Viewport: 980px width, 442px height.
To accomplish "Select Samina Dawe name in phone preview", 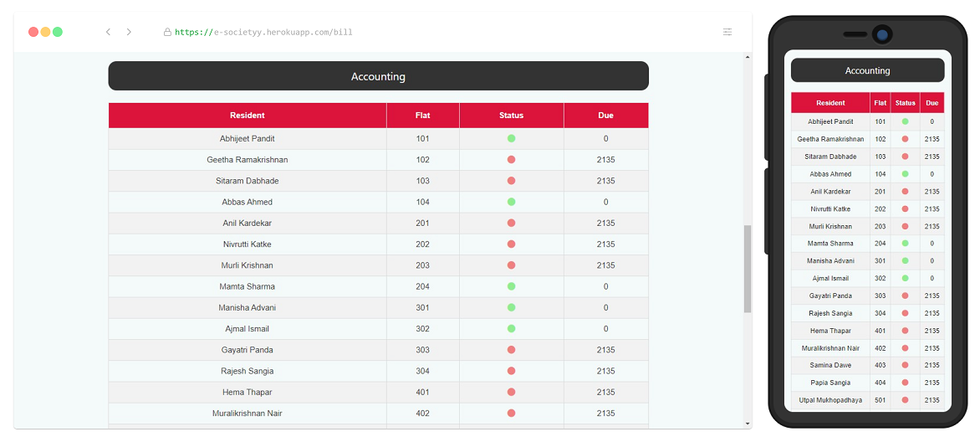I will pyautogui.click(x=830, y=365).
